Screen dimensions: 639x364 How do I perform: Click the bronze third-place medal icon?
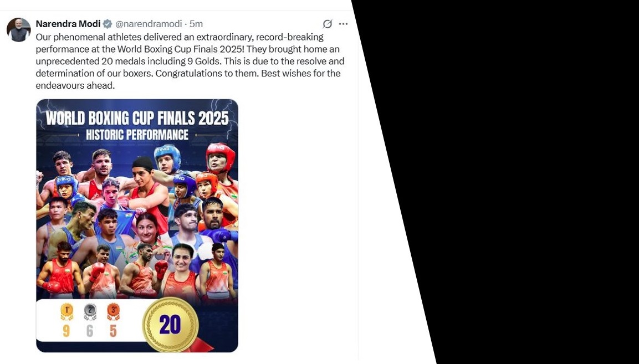pos(113,312)
